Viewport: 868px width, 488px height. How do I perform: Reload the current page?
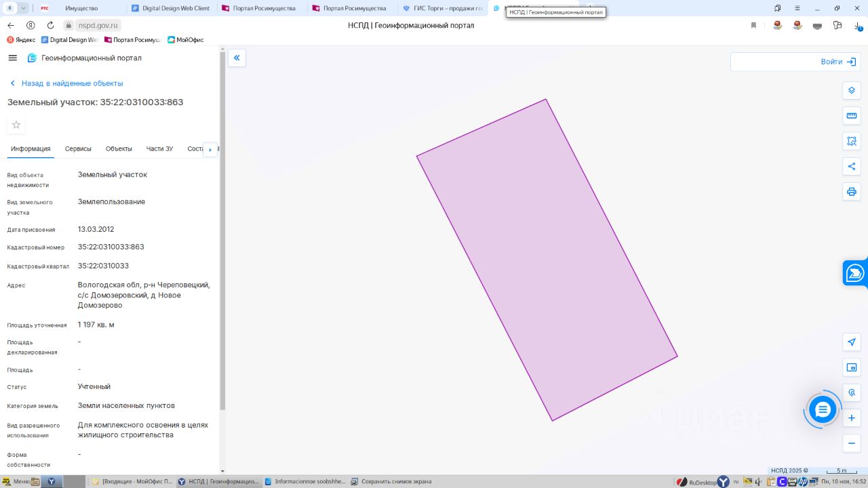pyautogui.click(x=50, y=25)
